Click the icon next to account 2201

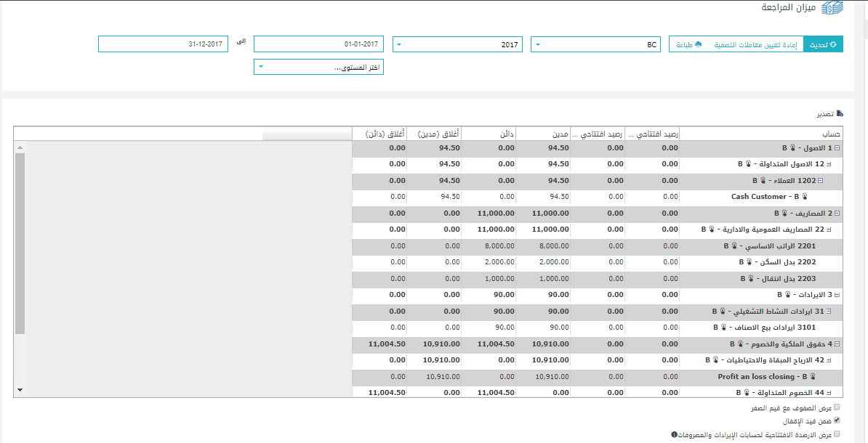(734, 246)
